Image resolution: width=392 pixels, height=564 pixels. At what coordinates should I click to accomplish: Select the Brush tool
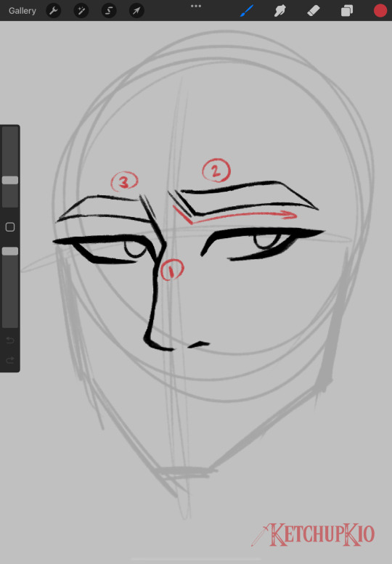[x=247, y=11]
